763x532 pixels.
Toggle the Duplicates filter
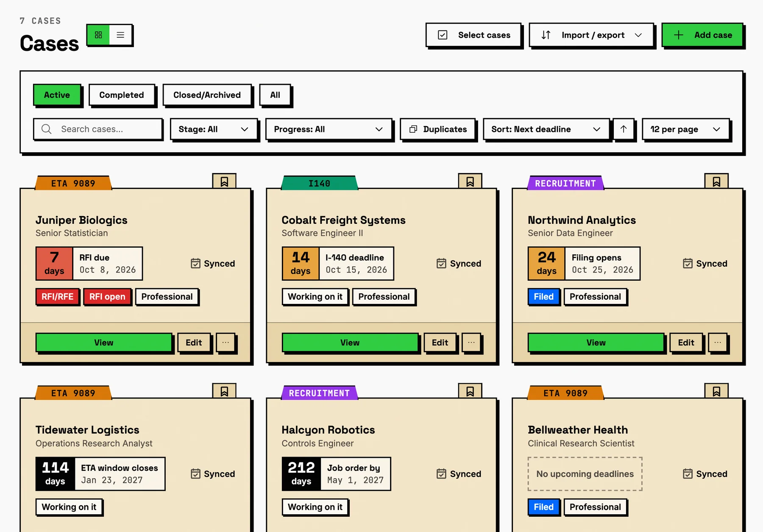[438, 129]
